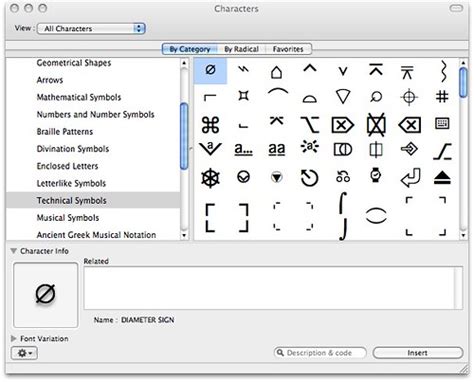Click the large diameter sign preview
The height and width of the screenshot is (382, 474).
click(x=46, y=295)
